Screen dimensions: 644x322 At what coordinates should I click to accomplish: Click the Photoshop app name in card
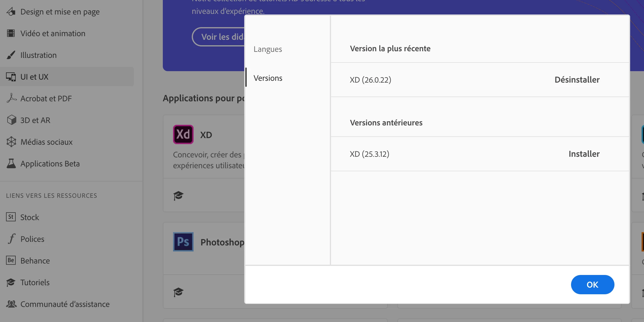tap(223, 242)
